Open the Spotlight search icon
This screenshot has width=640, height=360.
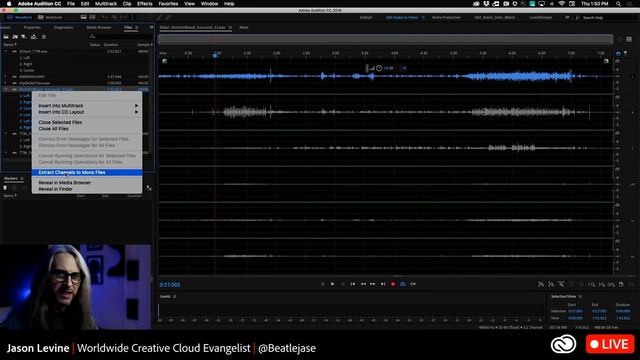coord(619,4)
